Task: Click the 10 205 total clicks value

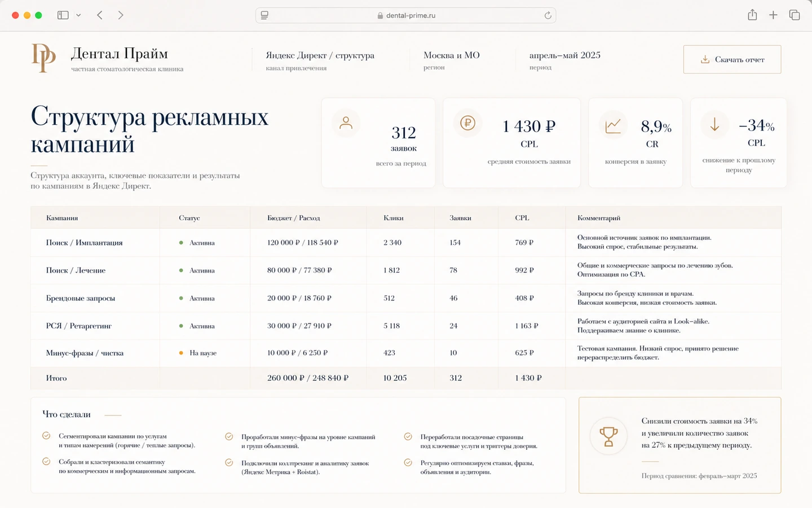Action: [x=395, y=378]
